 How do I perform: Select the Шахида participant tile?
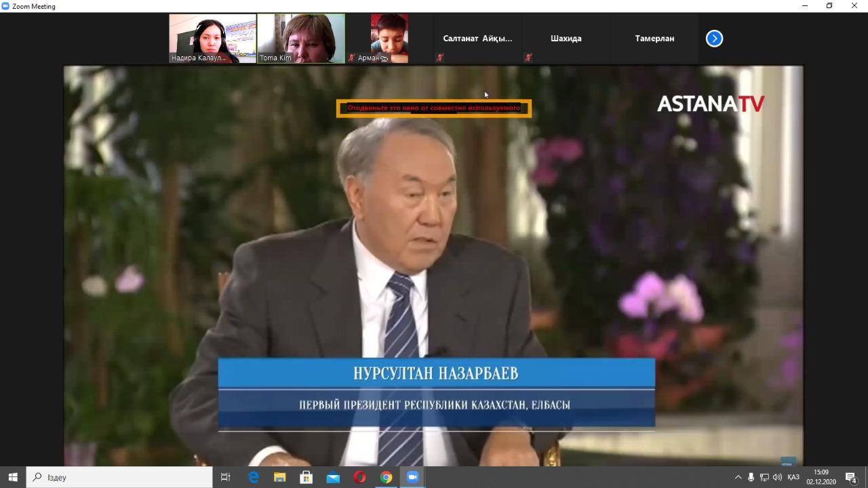point(566,39)
